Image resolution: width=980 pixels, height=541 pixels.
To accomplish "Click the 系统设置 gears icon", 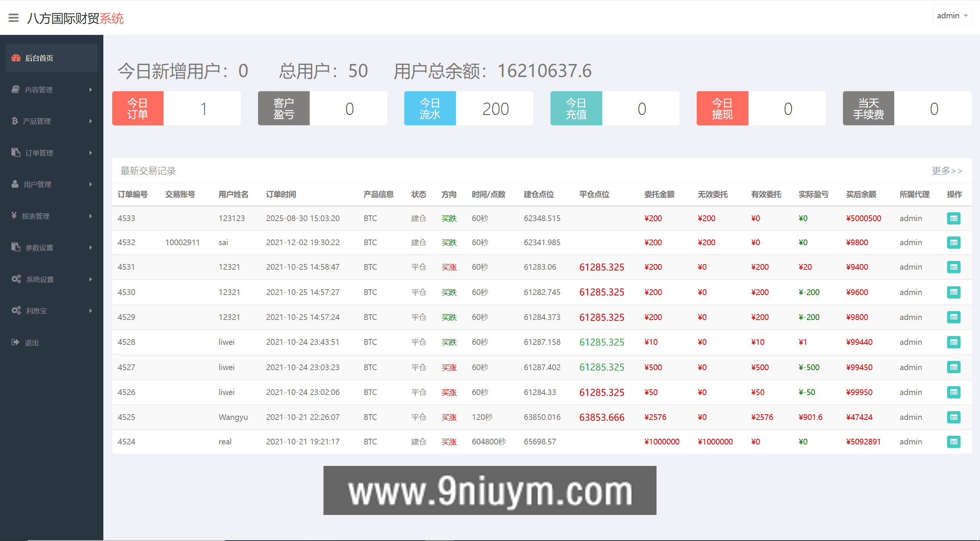I will 16,279.
